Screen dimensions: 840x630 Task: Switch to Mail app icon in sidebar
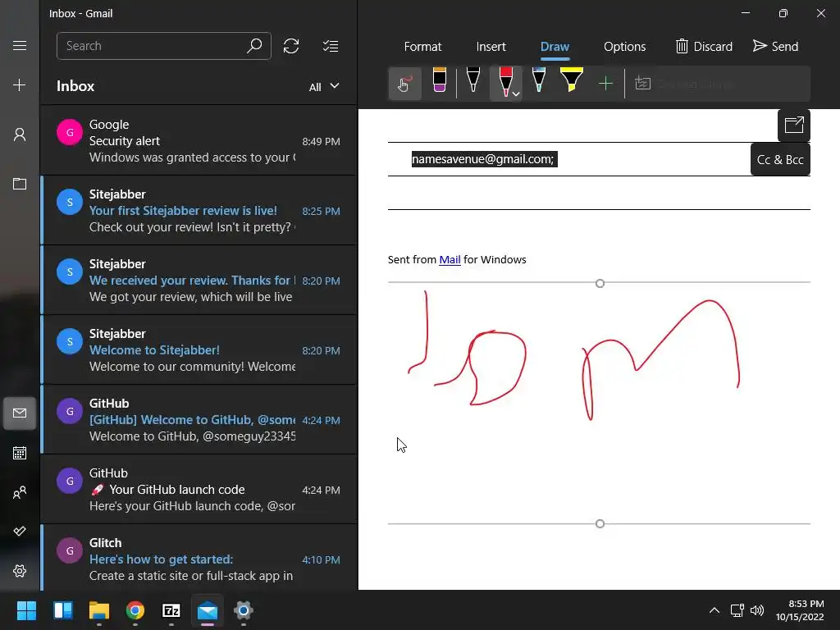point(20,413)
